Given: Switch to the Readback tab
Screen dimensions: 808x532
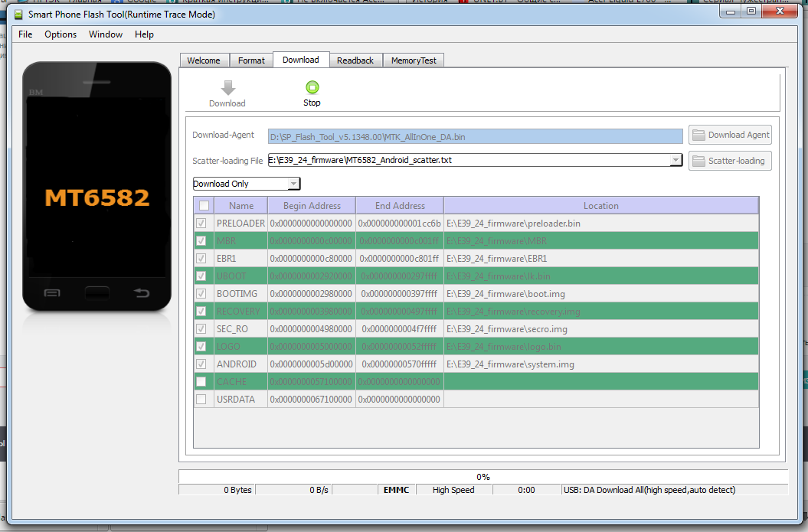Looking at the screenshot, I should [x=355, y=60].
